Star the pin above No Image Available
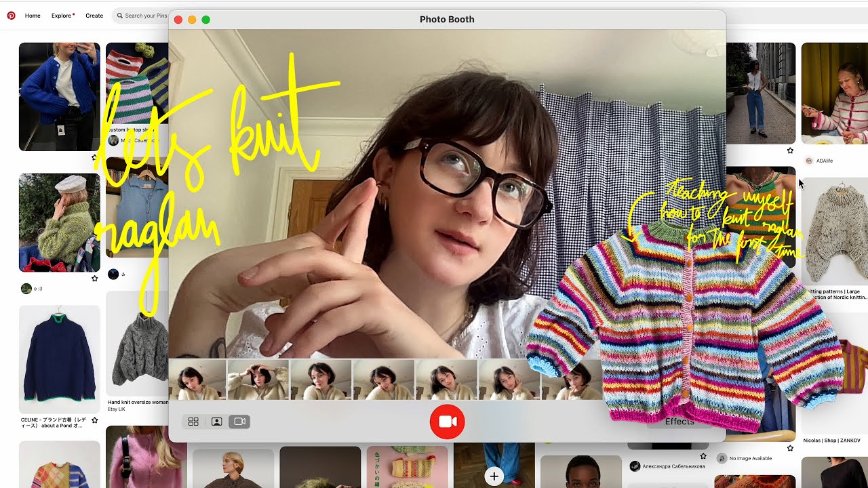This screenshot has height=488, width=868. coord(790,448)
